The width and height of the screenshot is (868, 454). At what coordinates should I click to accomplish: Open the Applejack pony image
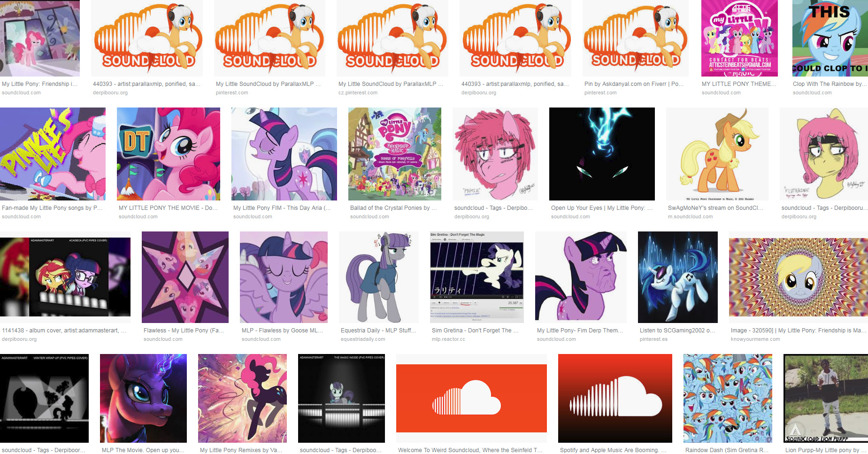click(717, 154)
